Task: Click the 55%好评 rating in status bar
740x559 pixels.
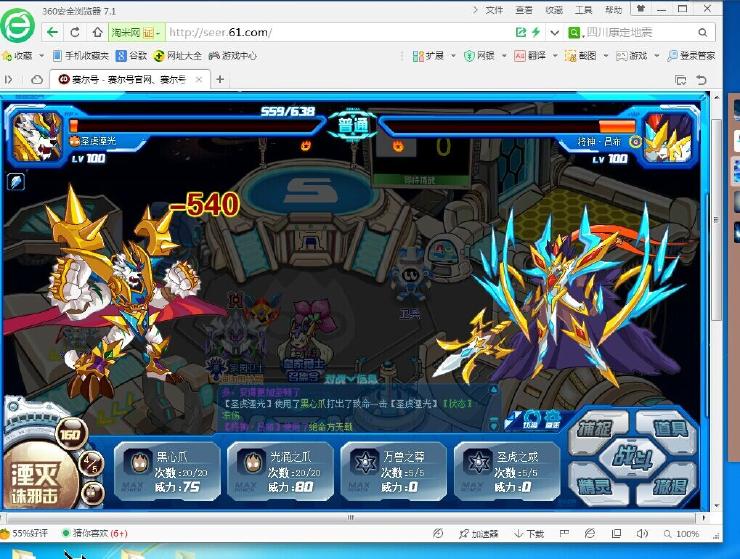Action: 25,534
